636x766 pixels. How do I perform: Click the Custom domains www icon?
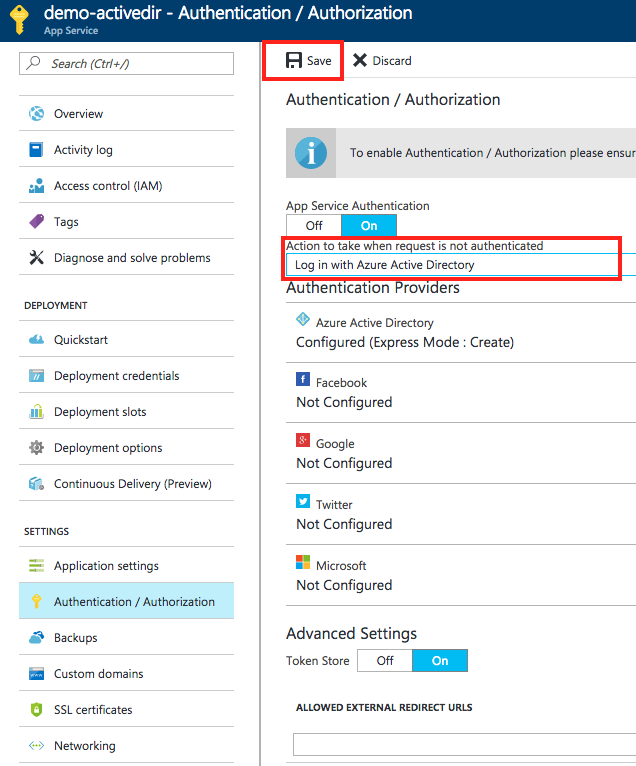coord(37,674)
